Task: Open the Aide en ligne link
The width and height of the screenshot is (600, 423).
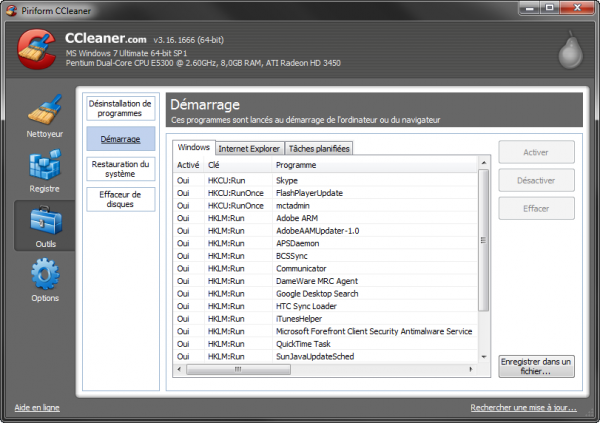Action: point(37,408)
